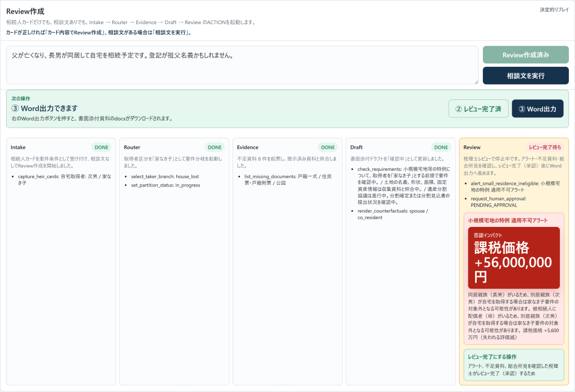Click the Review作成済み button
The width and height of the screenshot is (575, 392).
tap(526, 55)
